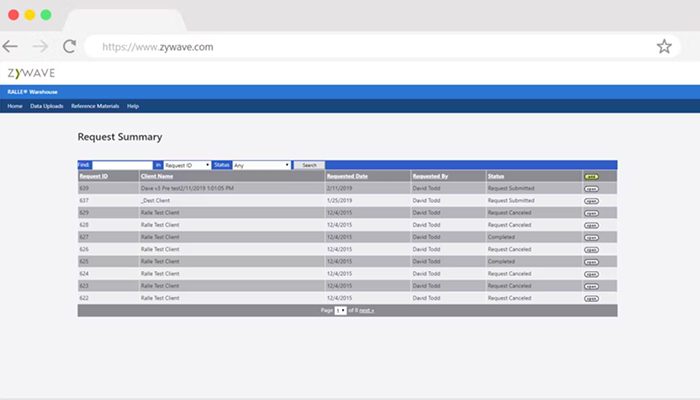Image resolution: width=700 pixels, height=400 pixels.
Task: Open request 626
Action: coord(592,250)
